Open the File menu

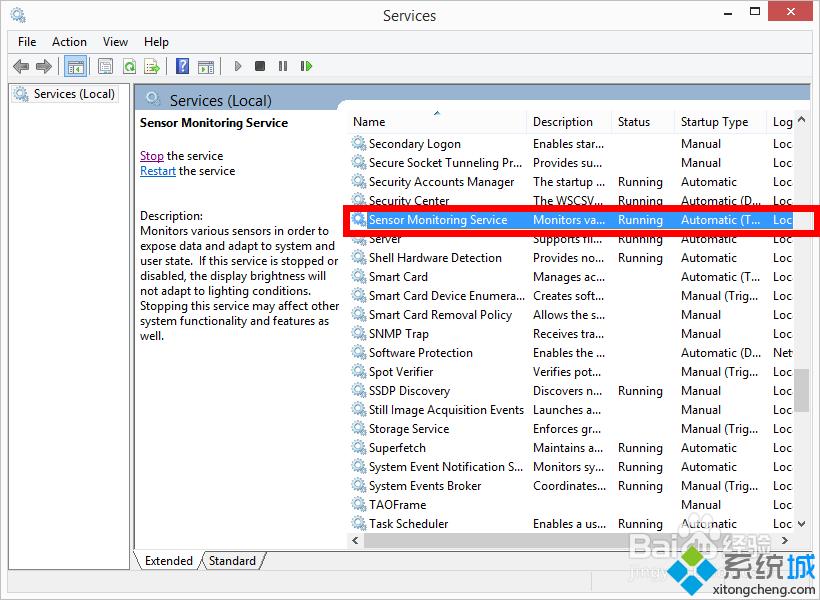pyautogui.click(x=27, y=42)
